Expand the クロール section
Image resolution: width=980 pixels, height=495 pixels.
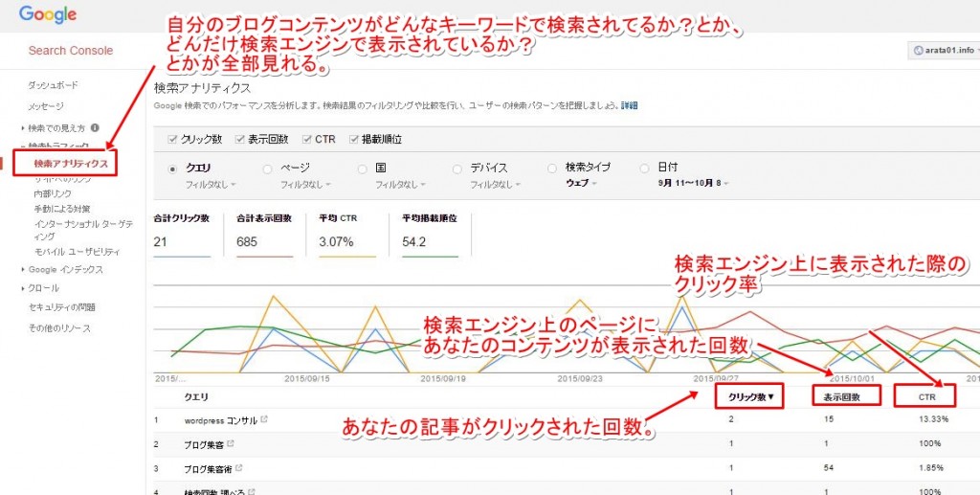[x=44, y=288]
